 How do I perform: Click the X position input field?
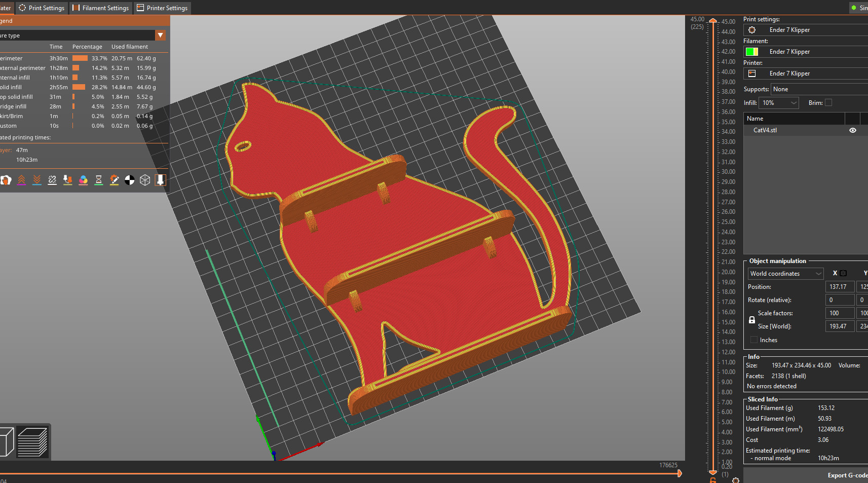pos(839,287)
